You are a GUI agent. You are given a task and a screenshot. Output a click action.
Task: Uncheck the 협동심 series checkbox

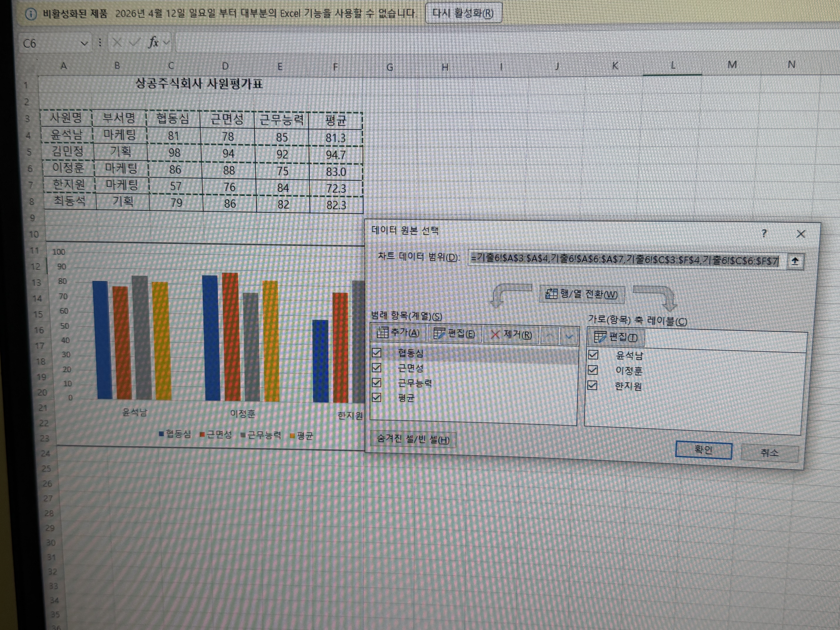376,353
